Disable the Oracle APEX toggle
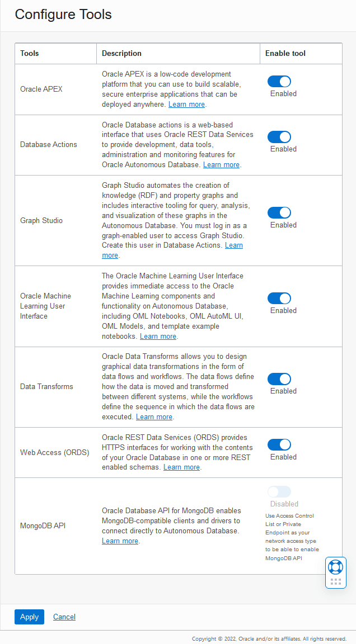The height and width of the screenshot is (644, 356). point(279,81)
